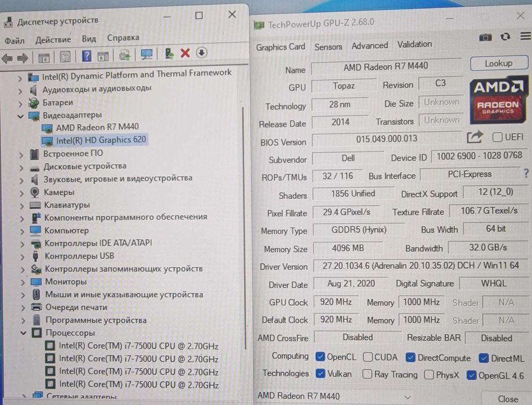Expand the Дисковые устройства node
532x405 pixels.
(x=21, y=168)
